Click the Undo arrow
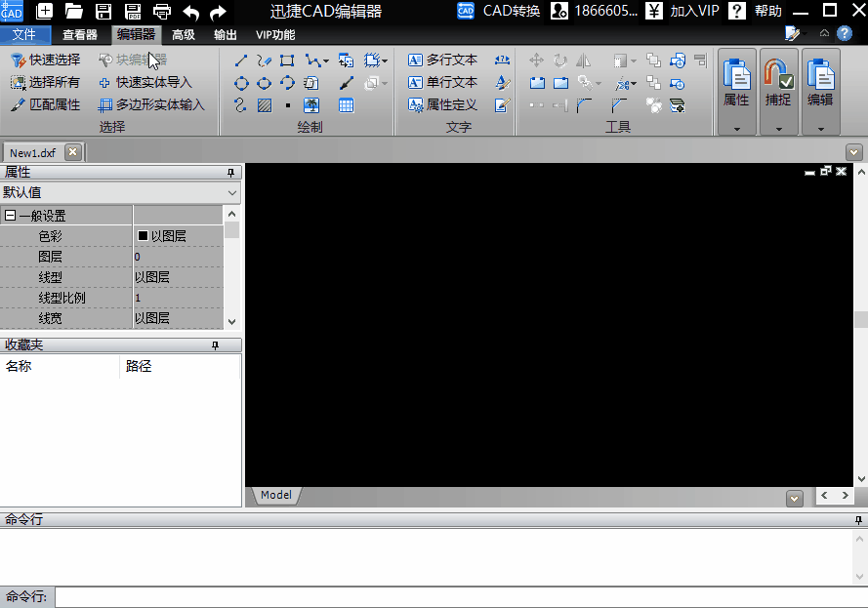The width and height of the screenshot is (868, 608). coord(191,12)
